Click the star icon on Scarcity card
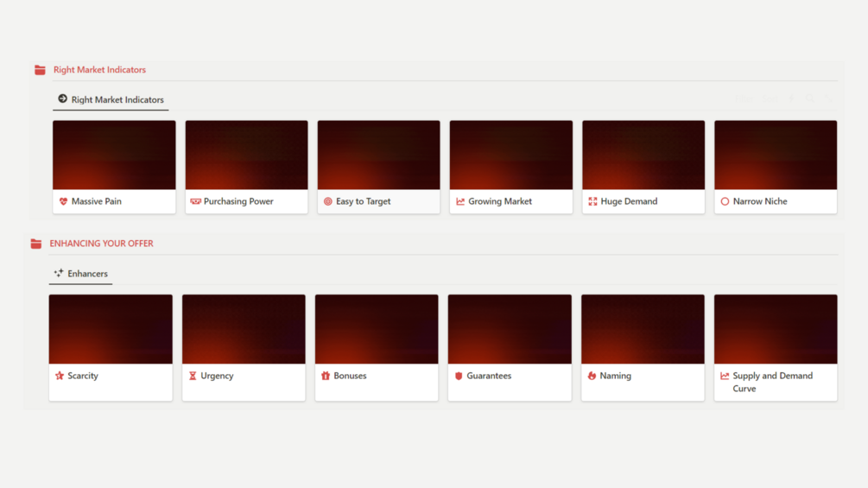Viewport: 868px width, 488px height. tap(60, 376)
